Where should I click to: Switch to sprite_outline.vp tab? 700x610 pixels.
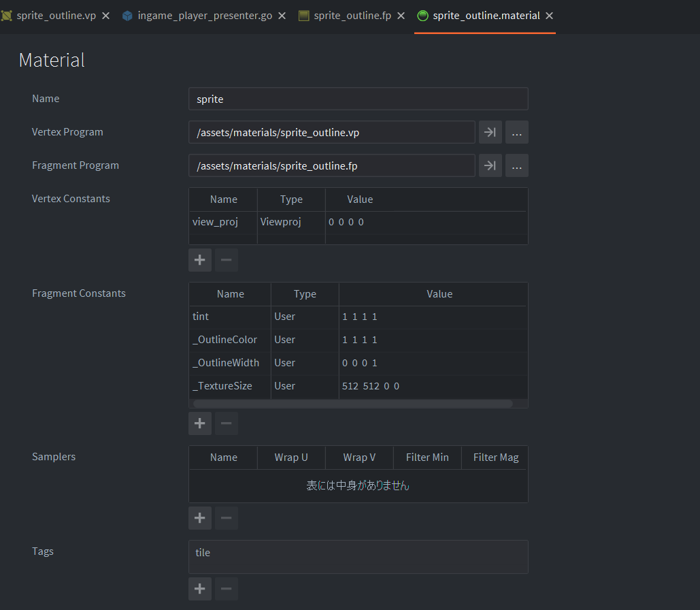56,16
